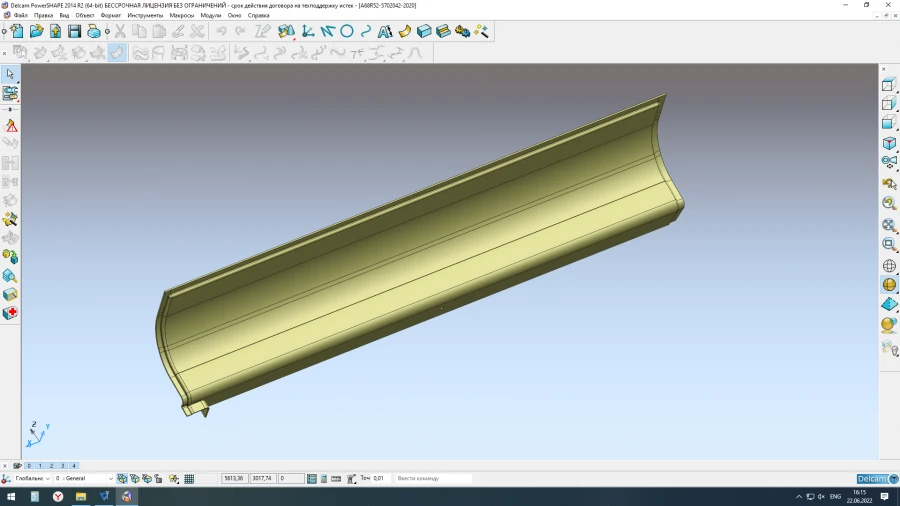This screenshot has height=506, width=900.
Task: Open the Инструменты menu
Action: [x=145, y=16]
